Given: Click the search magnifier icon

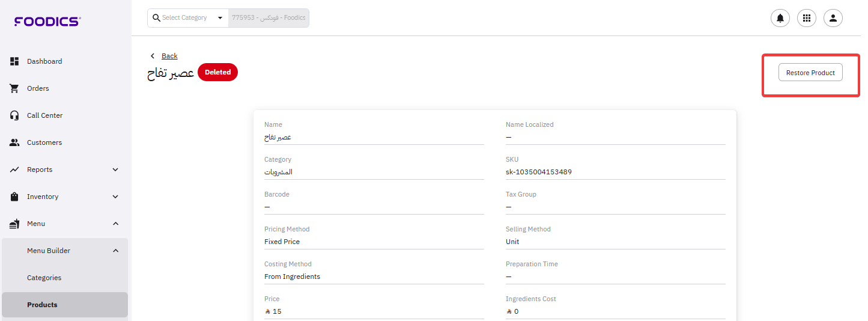Looking at the screenshot, I should [x=156, y=18].
